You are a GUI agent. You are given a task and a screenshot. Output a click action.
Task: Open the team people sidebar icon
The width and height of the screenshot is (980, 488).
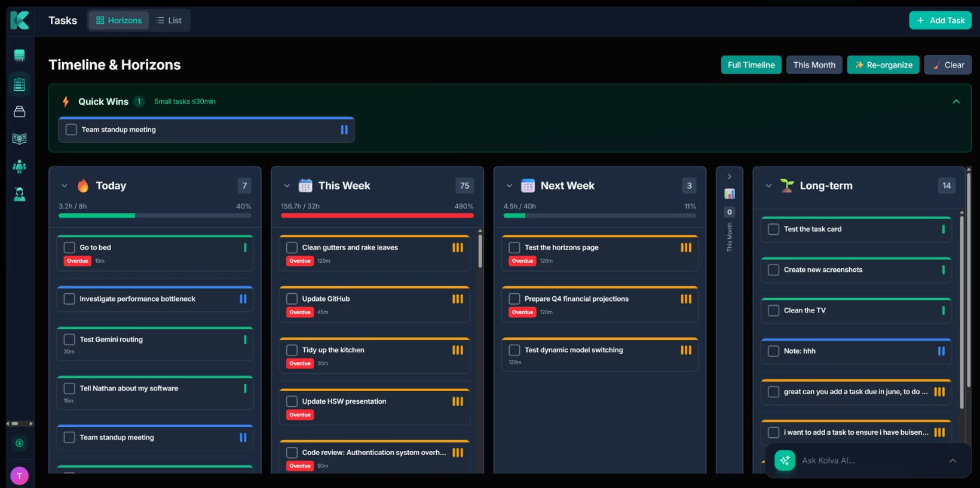(20, 166)
